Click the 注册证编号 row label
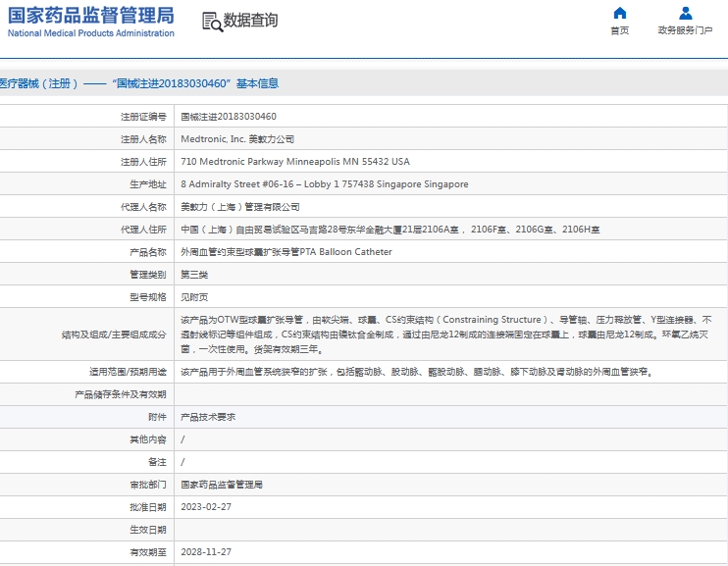This screenshot has width=728, height=566. click(143, 117)
